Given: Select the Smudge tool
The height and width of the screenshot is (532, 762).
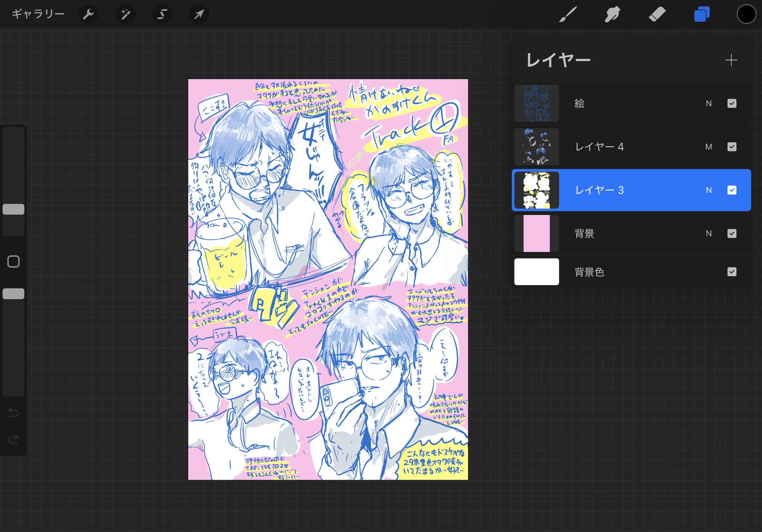Looking at the screenshot, I should point(612,14).
